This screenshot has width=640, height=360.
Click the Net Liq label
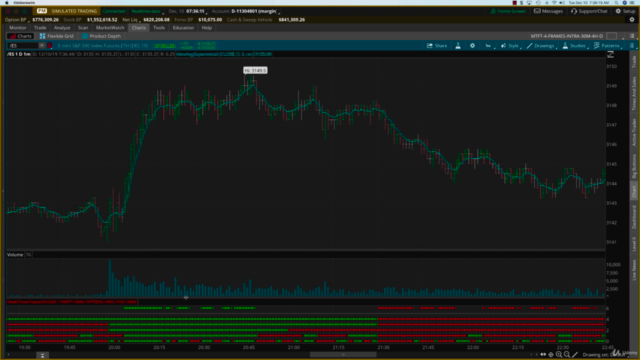(130, 20)
